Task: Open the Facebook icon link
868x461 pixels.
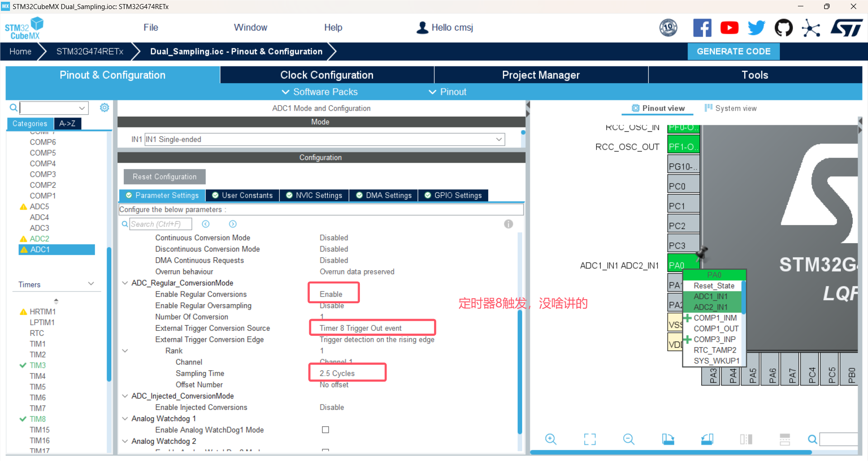Action: [702, 28]
